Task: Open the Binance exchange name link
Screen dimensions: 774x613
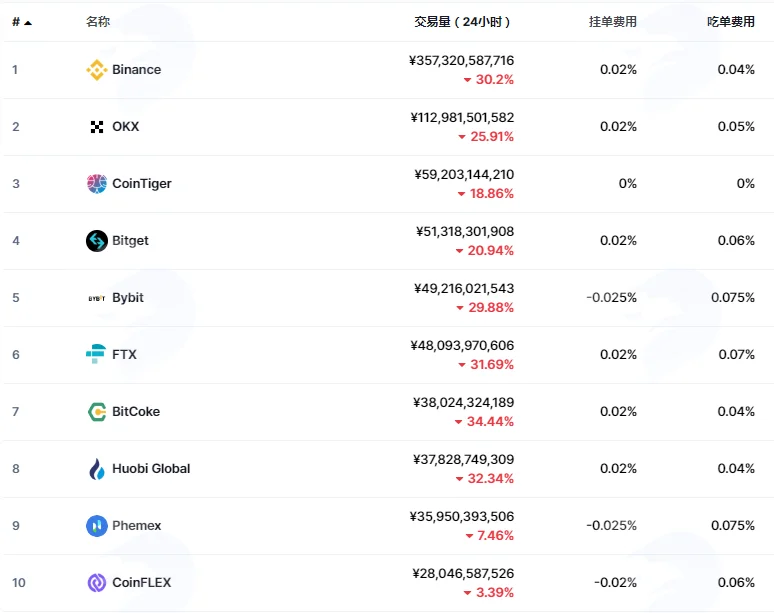Action: tap(137, 70)
